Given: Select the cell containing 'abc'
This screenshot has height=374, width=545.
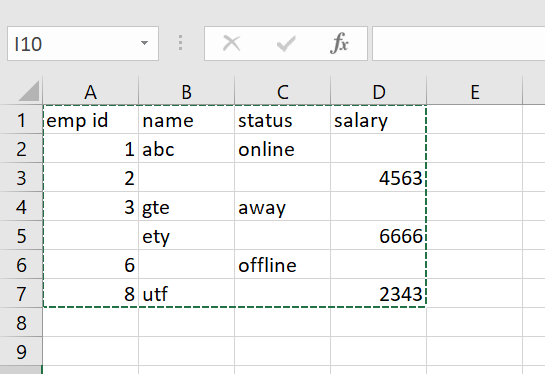Looking at the screenshot, I should [187, 148].
